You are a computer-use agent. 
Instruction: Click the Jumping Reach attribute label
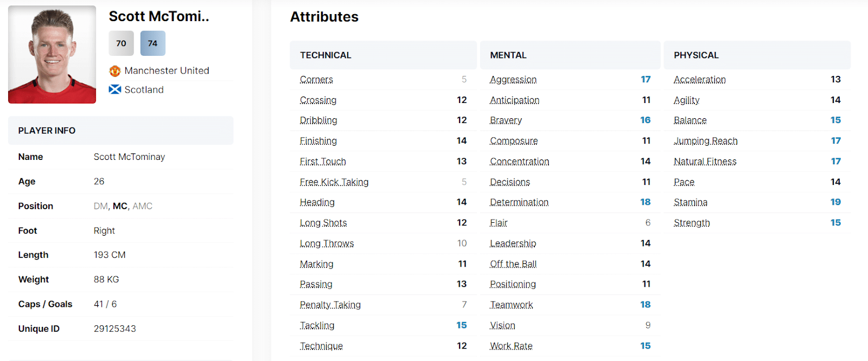tap(705, 141)
